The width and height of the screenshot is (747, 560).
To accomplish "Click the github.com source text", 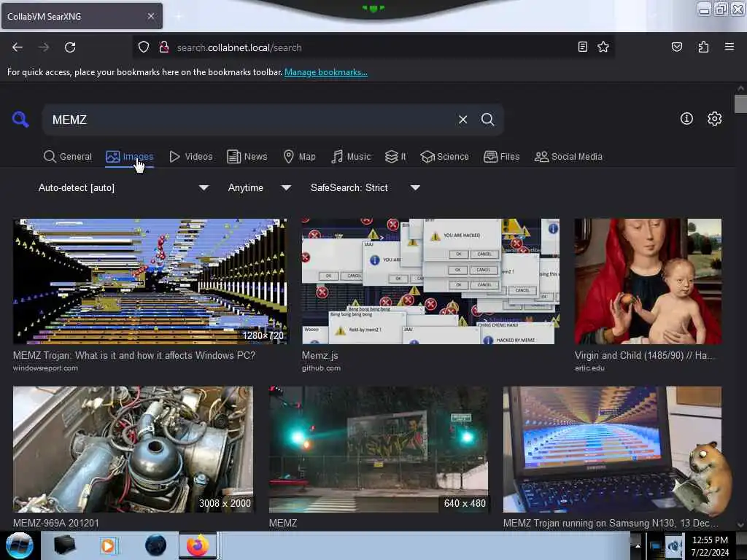I will (321, 368).
